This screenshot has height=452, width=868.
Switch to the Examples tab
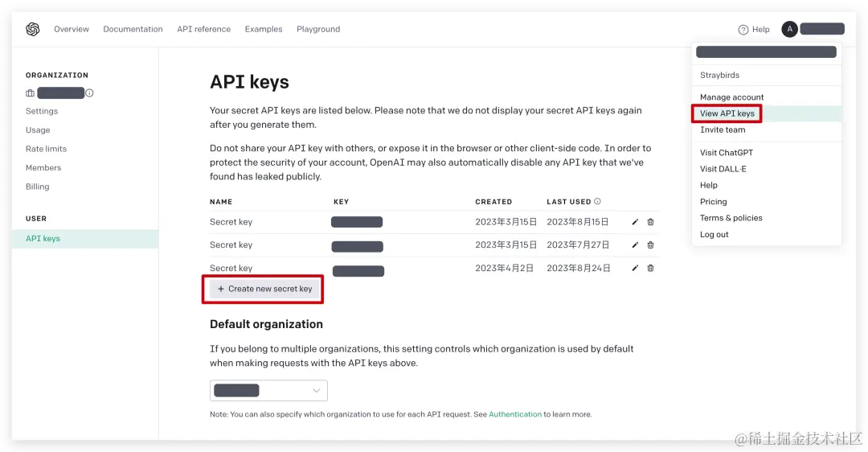click(x=264, y=29)
